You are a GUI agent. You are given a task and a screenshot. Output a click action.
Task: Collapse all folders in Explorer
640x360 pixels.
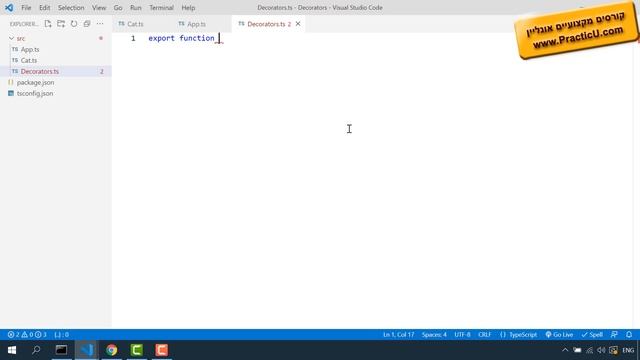pyautogui.click(x=87, y=24)
